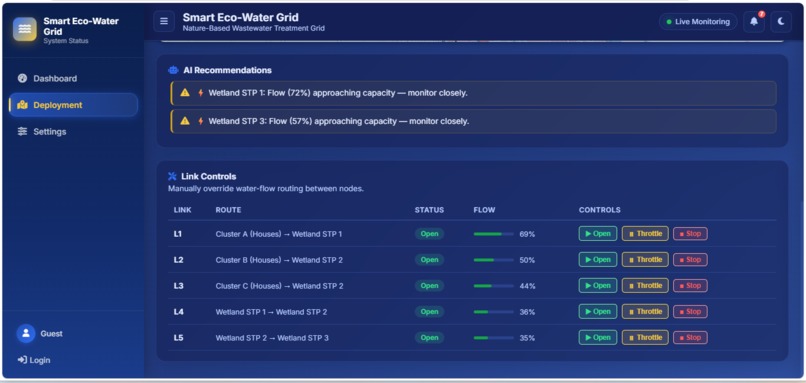Go to Settings in sidebar
The height and width of the screenshot is (383, 806).
73,132
